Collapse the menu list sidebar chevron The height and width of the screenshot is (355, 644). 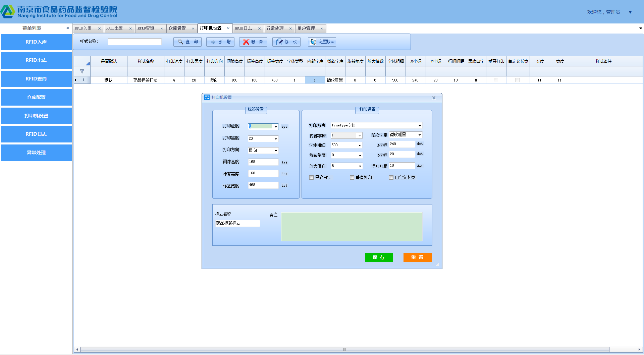pyautogui.click(x=67, y=28)
